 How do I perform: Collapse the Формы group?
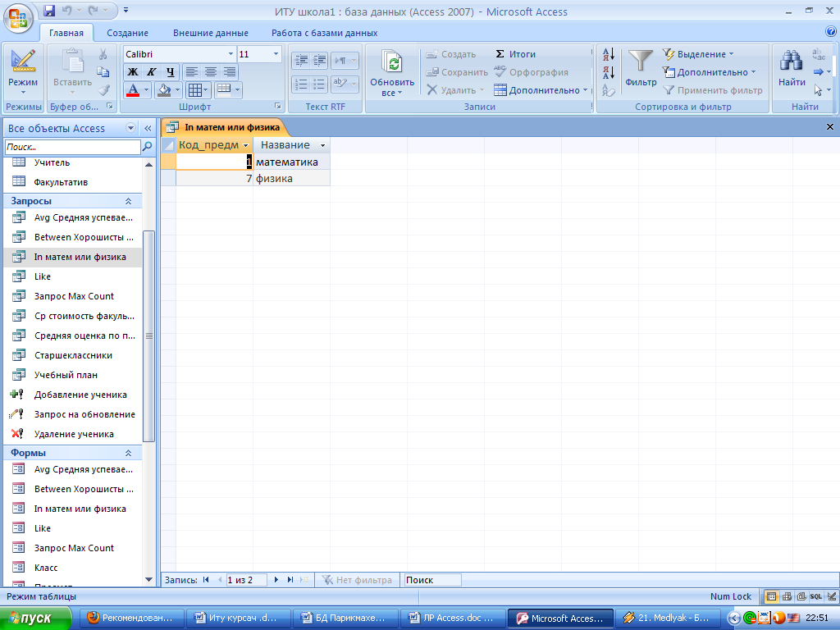tap(128, 453)
